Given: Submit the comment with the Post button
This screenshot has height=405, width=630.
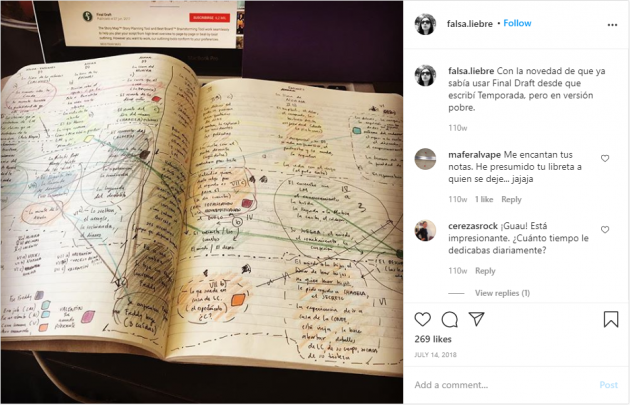Looking at the screenshot, I should pos(608,385).
